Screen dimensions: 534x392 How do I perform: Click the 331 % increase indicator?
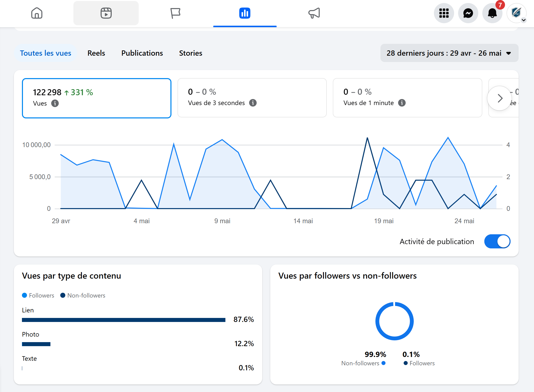coord(79,92)
